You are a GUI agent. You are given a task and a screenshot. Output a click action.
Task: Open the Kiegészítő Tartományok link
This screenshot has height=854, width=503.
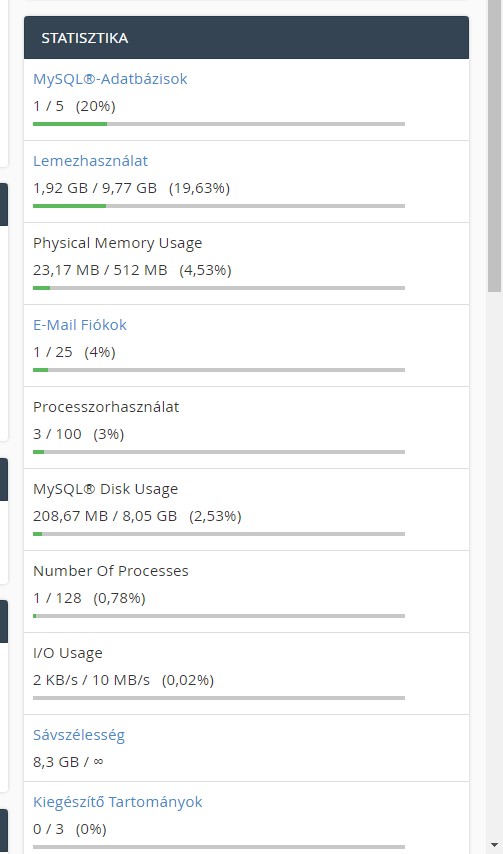tap(118, 802)
